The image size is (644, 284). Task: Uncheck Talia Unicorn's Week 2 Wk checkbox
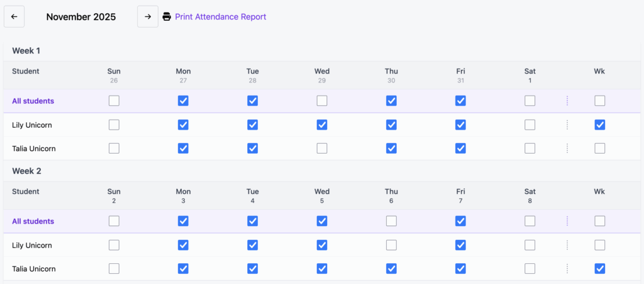click(x=599, y=269)
